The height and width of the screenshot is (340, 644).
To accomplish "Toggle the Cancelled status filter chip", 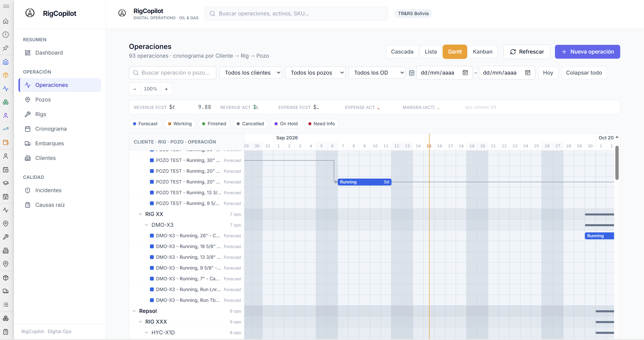I will pyautogui.click(x=250, y=124).
